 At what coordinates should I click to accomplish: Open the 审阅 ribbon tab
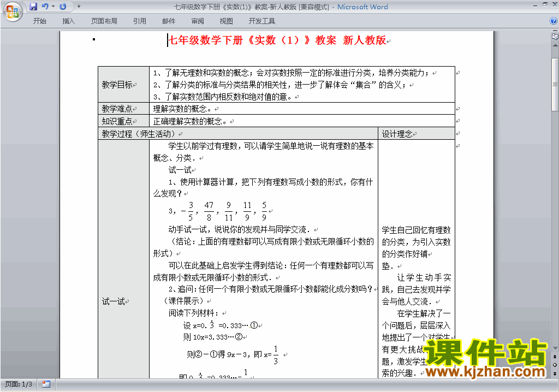tap(198, 21)
